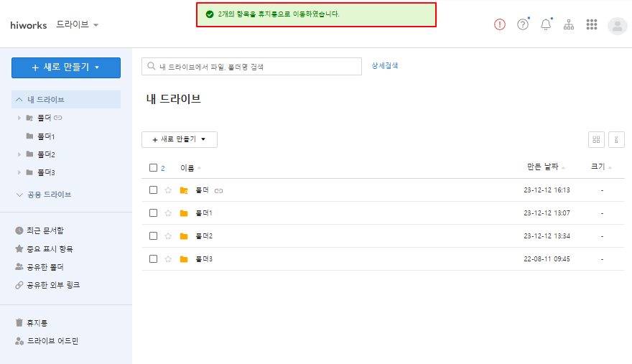Tick the select-all checkbox in header
632x364 pixels.
(153, 168)
